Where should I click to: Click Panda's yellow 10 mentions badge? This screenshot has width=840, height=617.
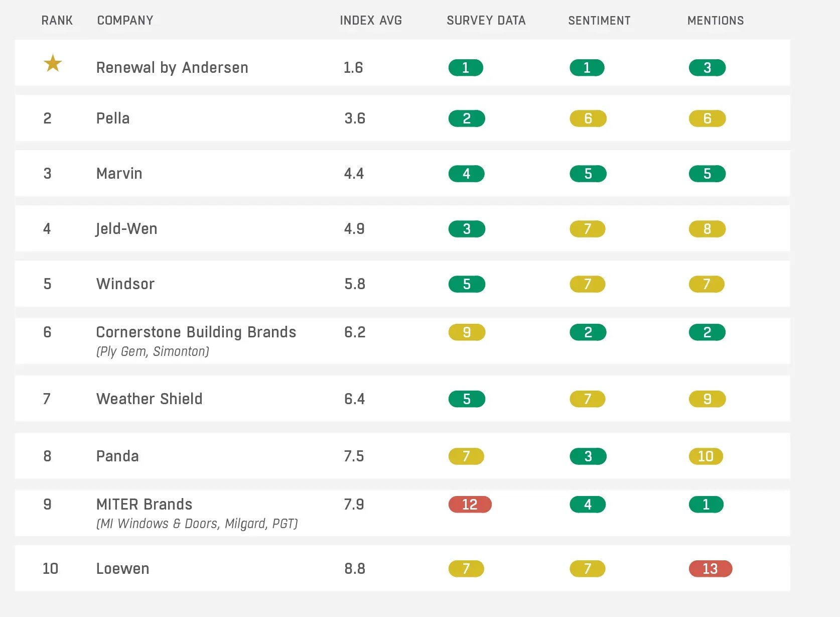click(706, 456)
